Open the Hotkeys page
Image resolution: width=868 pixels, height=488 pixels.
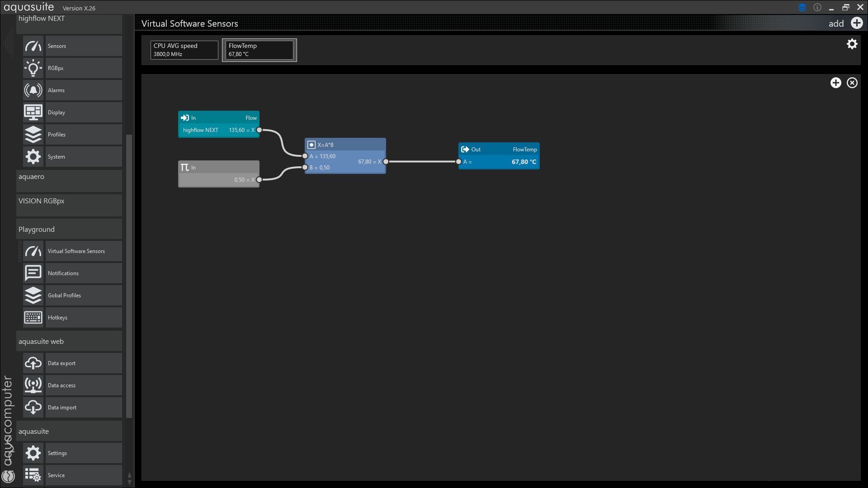[x=84, y=318]
